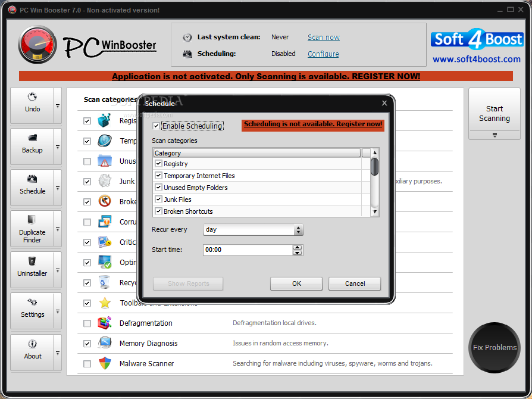532x399 pixels.
Task: Click the Critical computer icon
Action: pos(105,242)
